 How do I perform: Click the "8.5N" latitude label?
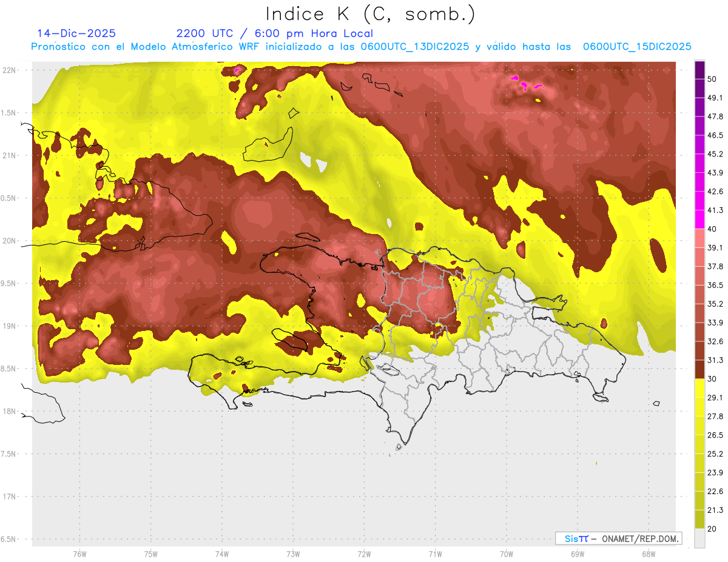coord(8,369)
